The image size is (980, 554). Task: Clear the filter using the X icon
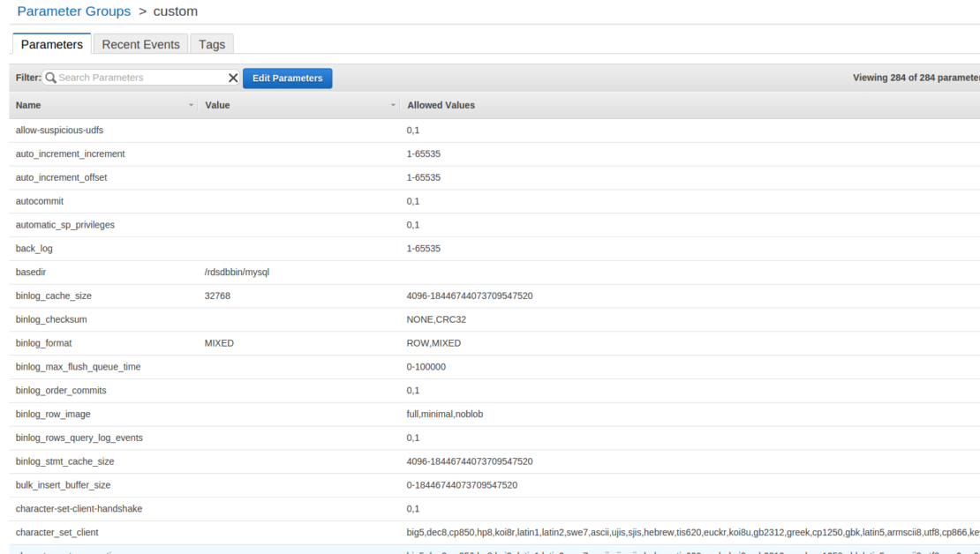tap(232, 78)
